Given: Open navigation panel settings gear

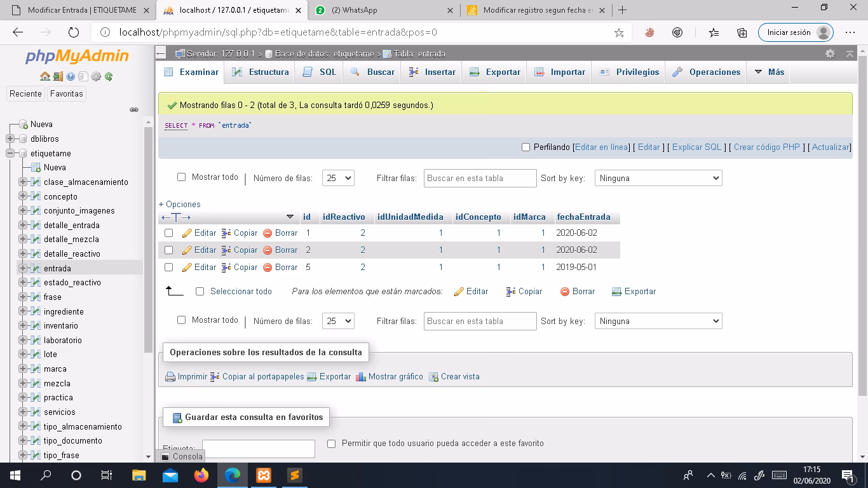Looking at the screenshot, I should tap(96, 76).
